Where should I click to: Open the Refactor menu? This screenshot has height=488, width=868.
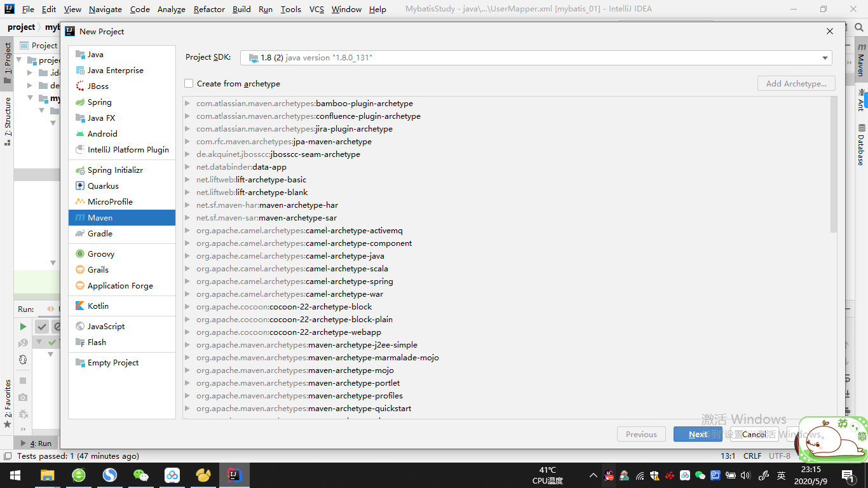coord(209,10)
